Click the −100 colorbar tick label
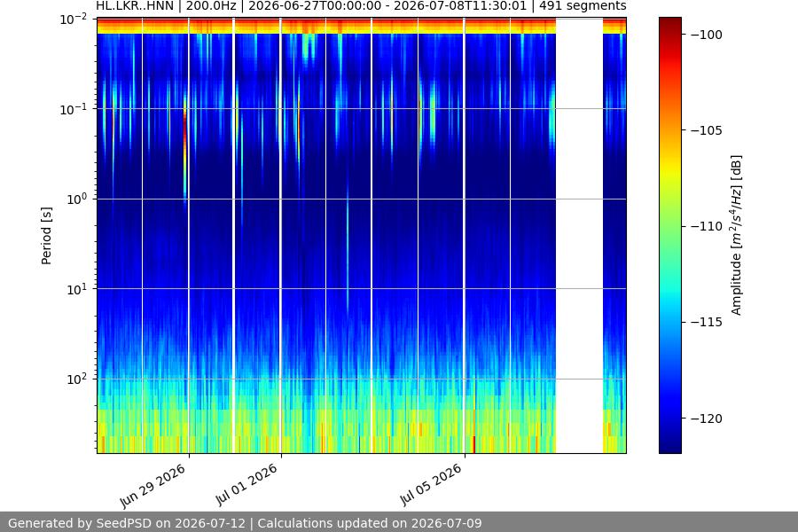 click(x=707, y=35)
